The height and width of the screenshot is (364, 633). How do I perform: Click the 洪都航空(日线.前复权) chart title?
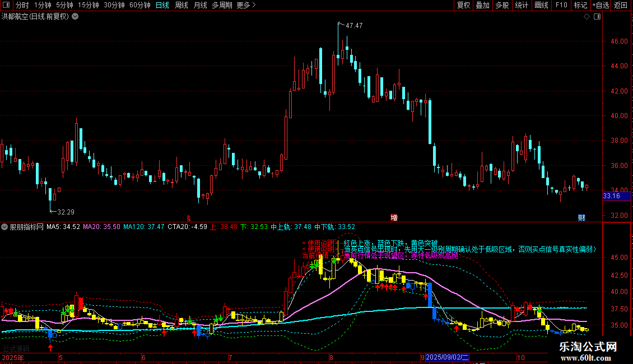[35, 17]
